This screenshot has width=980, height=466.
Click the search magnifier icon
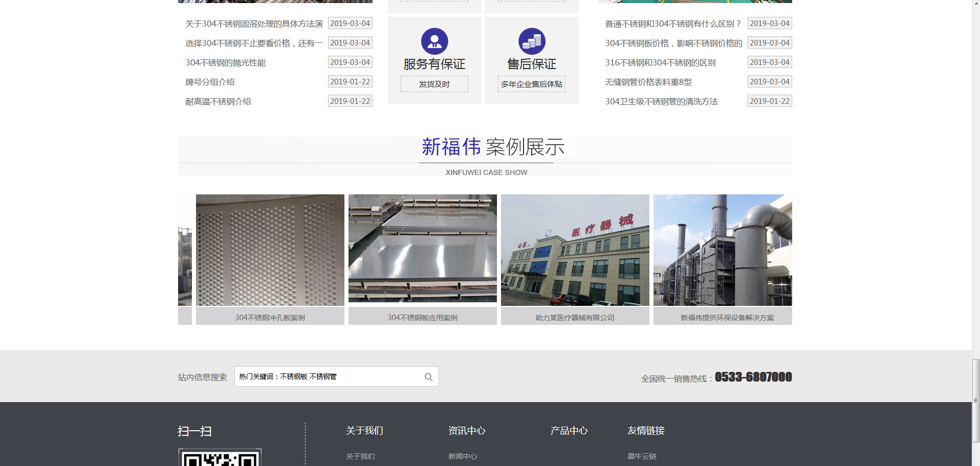(x=428, y=377)
